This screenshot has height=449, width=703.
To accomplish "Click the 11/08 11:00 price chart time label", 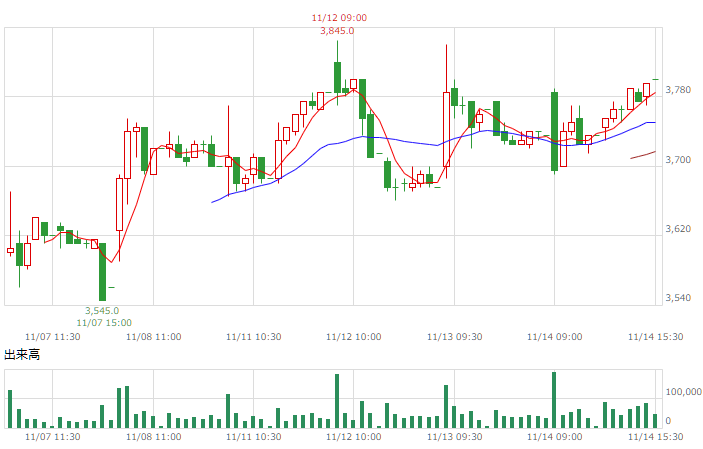I will 154,337.
